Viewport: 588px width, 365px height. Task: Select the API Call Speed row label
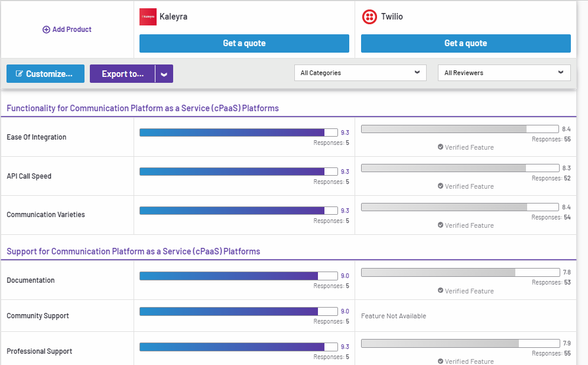click(29, 176)
